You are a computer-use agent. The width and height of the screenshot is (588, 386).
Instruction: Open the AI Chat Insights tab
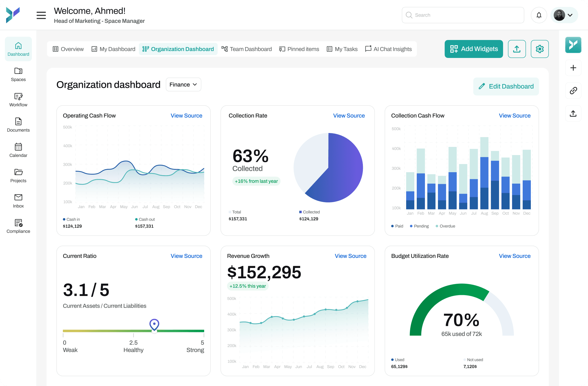click(388, 49)
